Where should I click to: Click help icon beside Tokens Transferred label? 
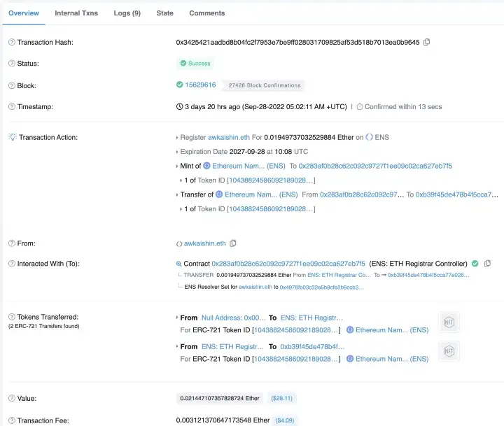11,317
